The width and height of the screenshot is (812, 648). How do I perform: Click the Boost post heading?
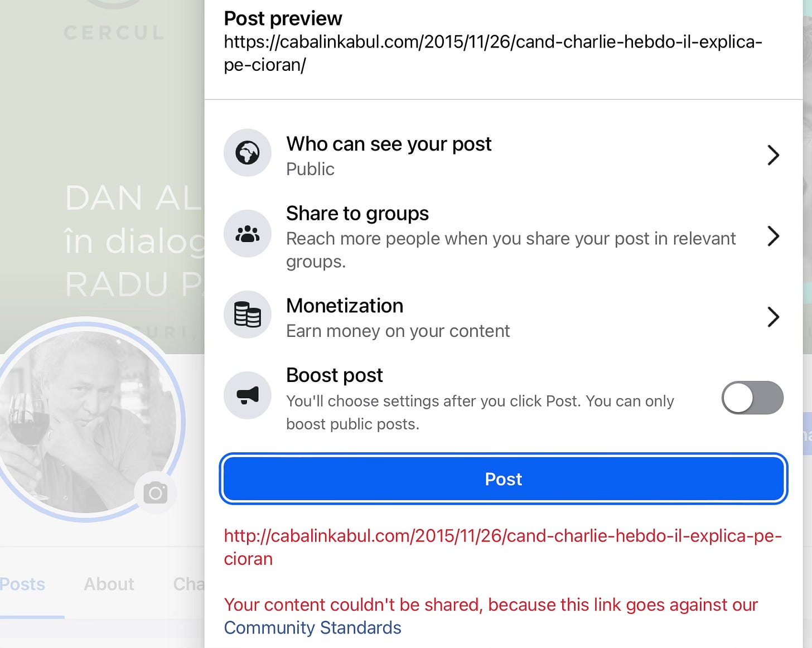click(x=335, y=375)
